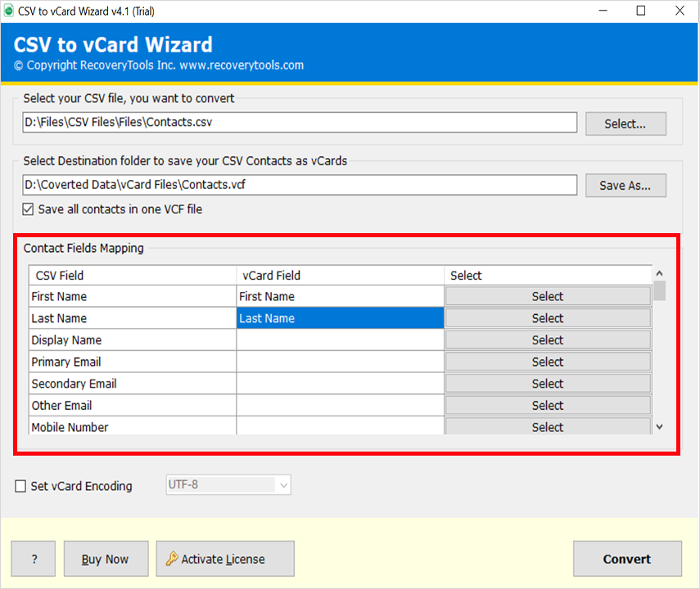Click the Convert button
The height and width of the screenshot is (589, 700).
[627, 559]
